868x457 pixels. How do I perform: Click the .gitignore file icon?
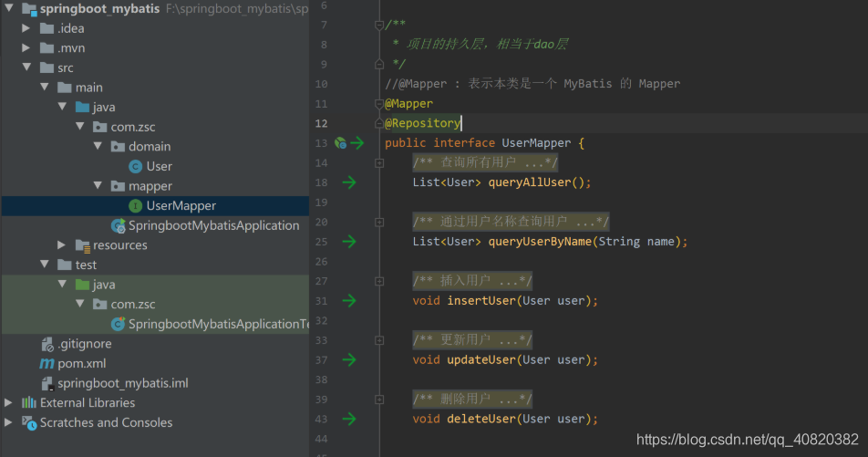(x=47, y=344)
